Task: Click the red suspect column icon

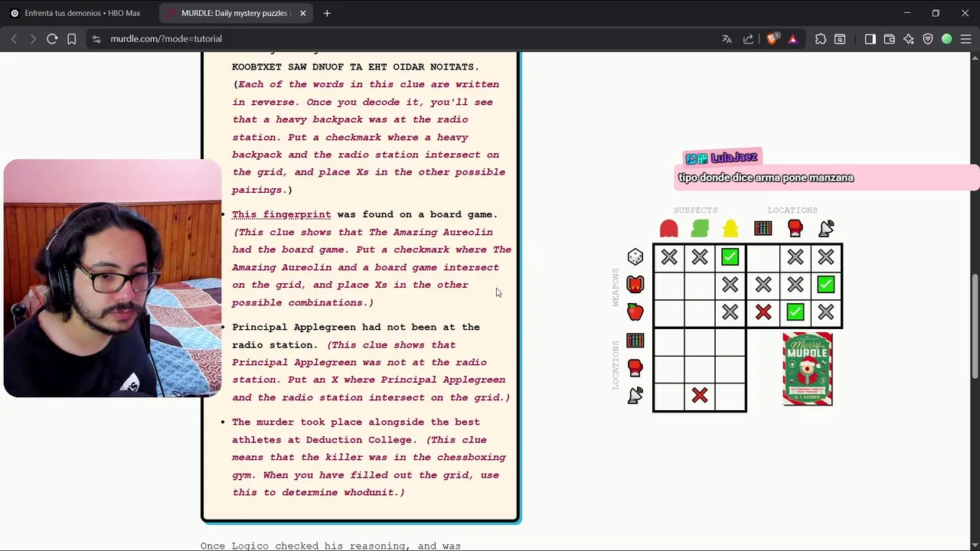Action: pos(668,228)
